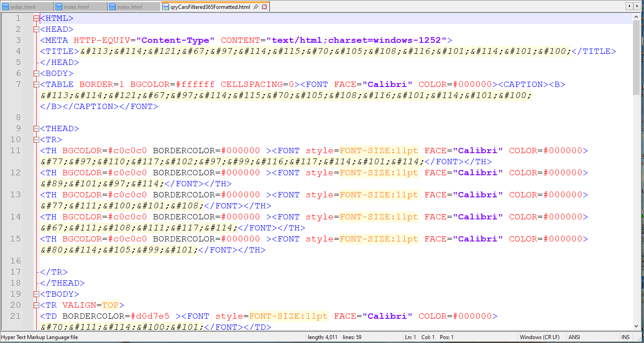Collapse the <TR> fold on line 10
Screen dimensions: 644x343
tap(36, 140)
